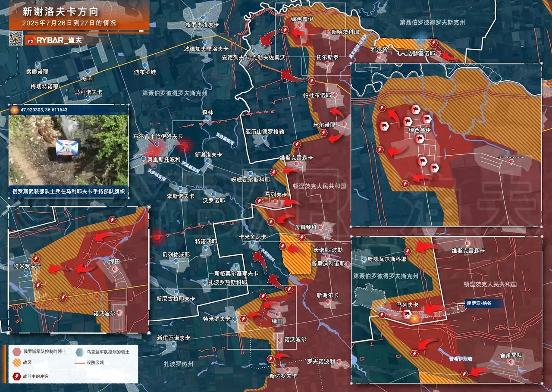Viewport: 552px width, 392px height.
Task: Click the 库萨亚•峡谷 label
Action: pos(478,304)
